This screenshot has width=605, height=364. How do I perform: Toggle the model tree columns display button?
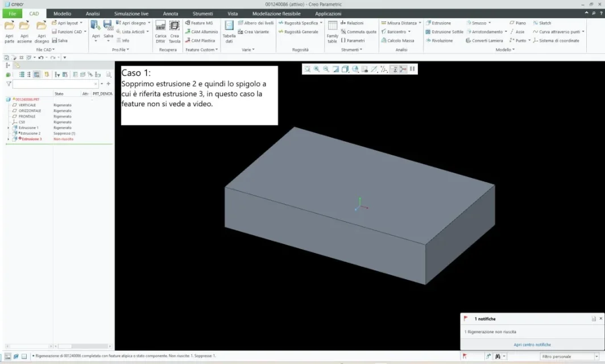click(36, 75)
